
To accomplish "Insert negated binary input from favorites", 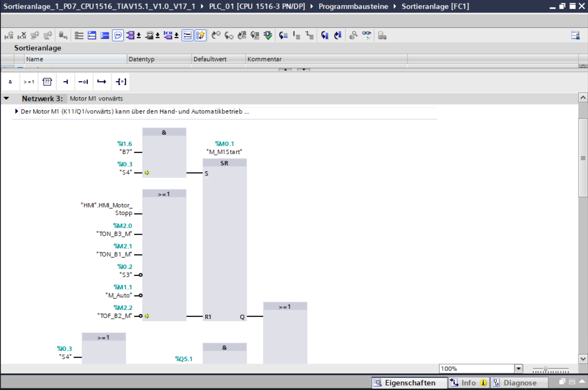I will tap(83, 82).
